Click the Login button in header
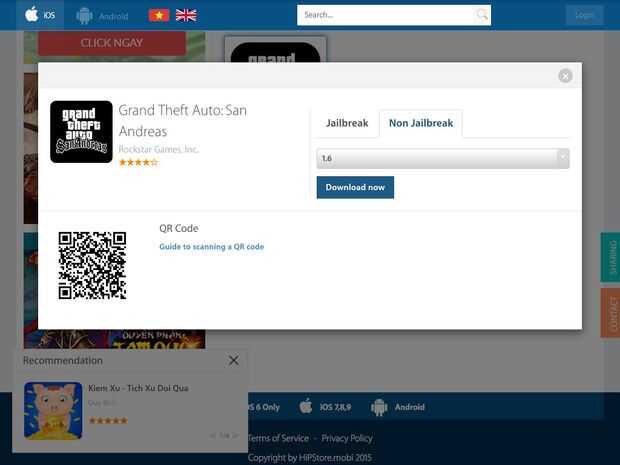The image size is (620, 465). coord(584,15)
